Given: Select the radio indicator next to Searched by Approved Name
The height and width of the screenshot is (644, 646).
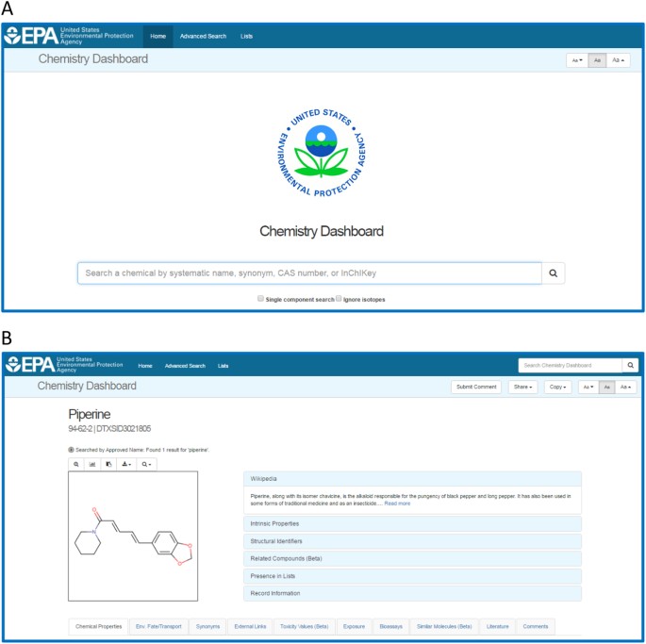Looking at the screenshot, I should pyautogui.click(x=72, y=450).
